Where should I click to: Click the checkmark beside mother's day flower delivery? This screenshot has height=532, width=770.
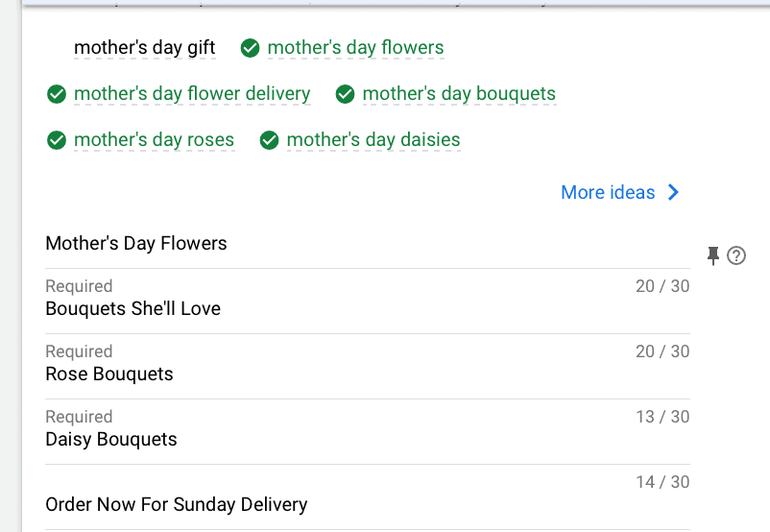[57, 94]
